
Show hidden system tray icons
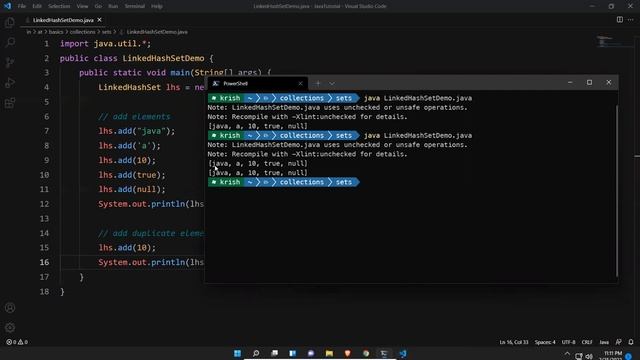click(567, 354)
